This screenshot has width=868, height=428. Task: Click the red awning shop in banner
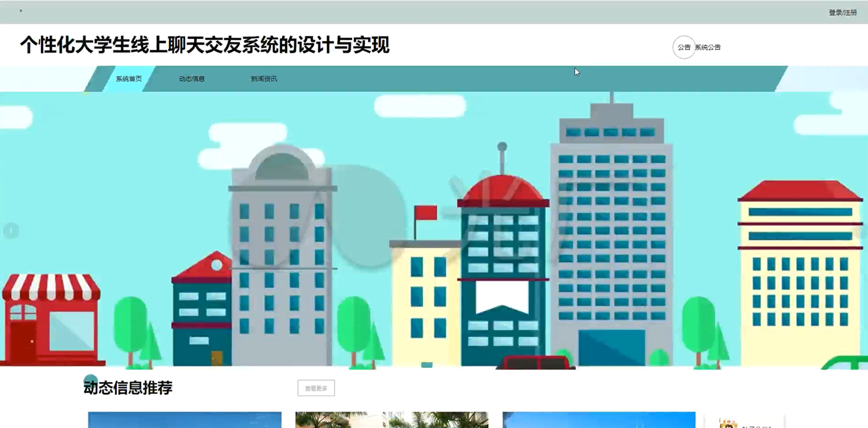pos(51,318)
